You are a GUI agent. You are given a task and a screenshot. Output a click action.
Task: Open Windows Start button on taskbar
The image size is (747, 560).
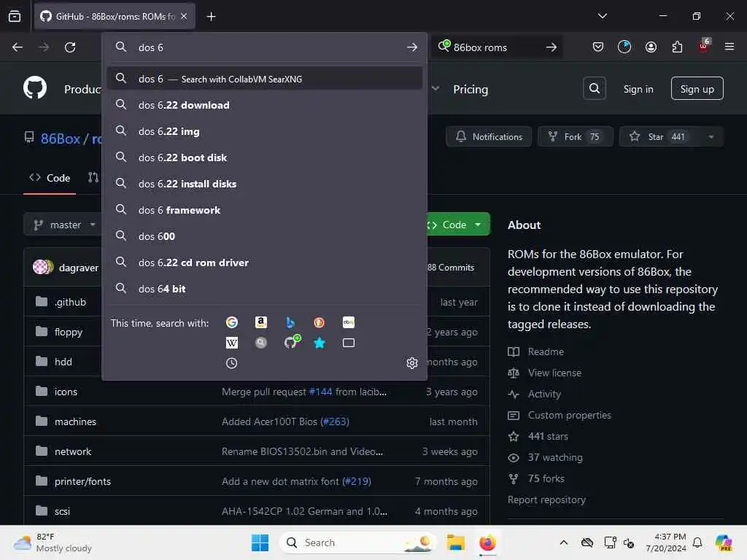[260, 542]
